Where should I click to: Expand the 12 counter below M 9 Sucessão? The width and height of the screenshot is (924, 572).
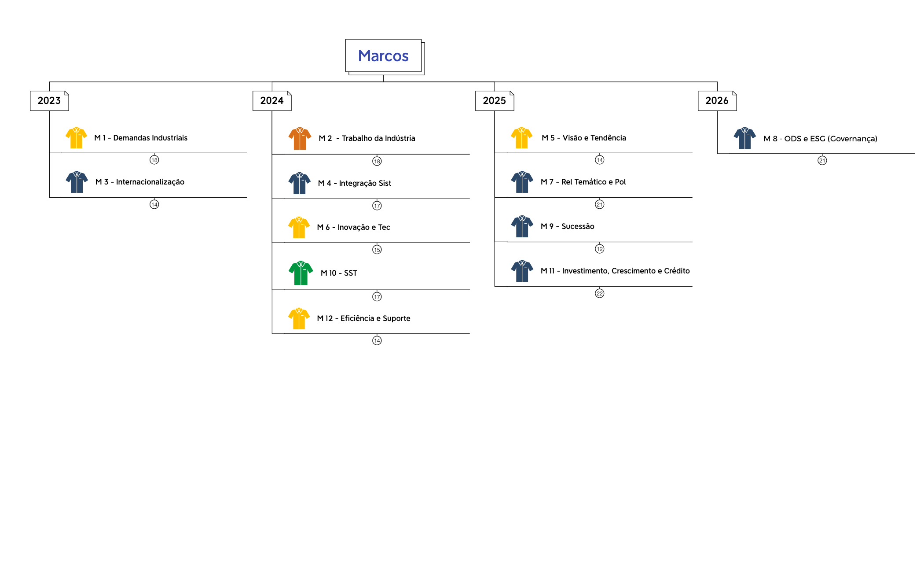tap(599, 249)
